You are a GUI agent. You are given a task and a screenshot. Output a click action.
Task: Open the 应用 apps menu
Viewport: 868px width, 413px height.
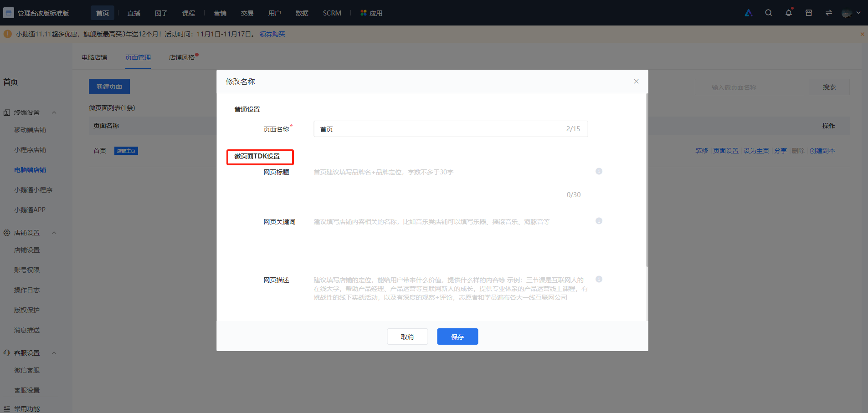pyautogui.click(x=371, y=13)
